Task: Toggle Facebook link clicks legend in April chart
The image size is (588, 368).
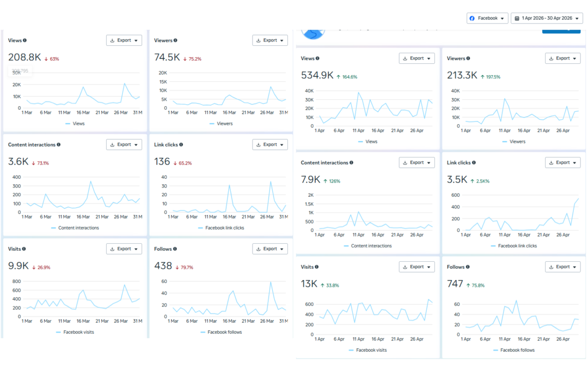Action: click(514, 246)
